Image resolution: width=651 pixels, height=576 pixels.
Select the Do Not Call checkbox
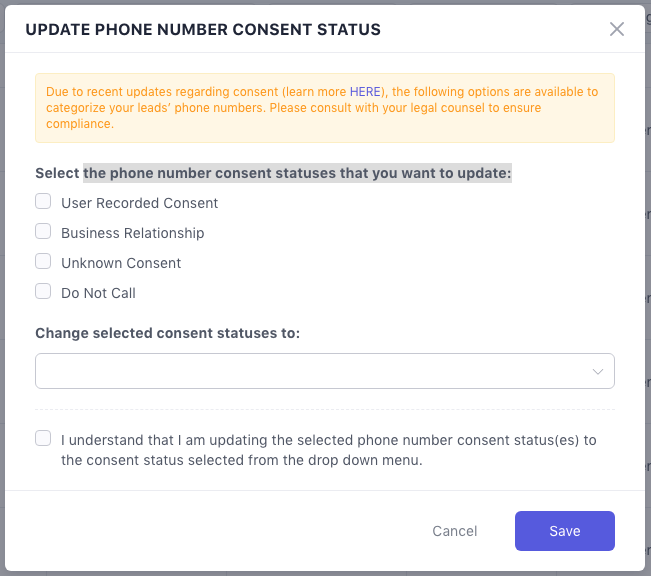pyautogui.click(x=43, y=292)
